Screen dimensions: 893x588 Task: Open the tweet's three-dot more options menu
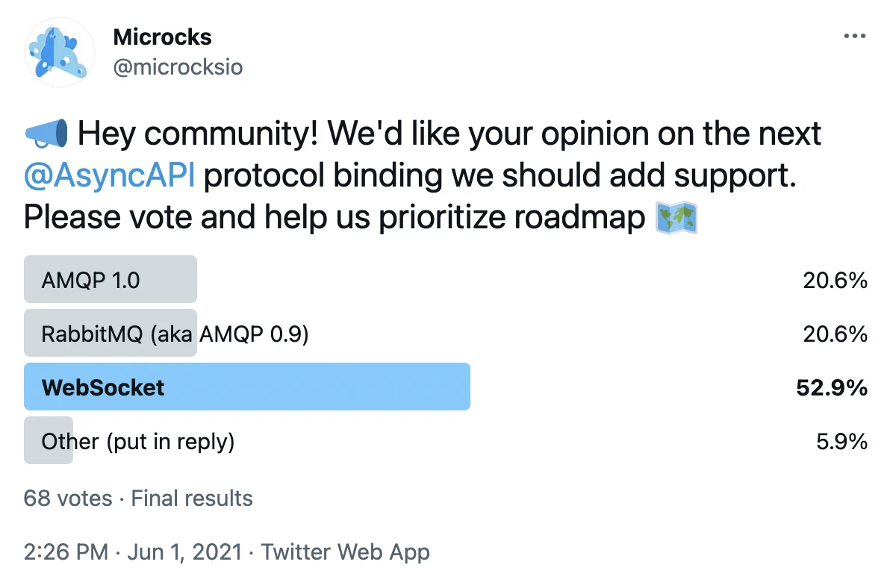click(x=855, y=37)
